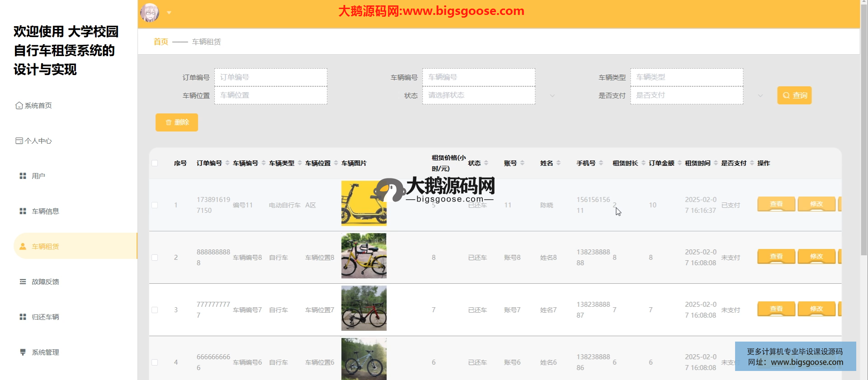The width and height of the screenshot is (868, 380).
Task: Toggle the select-all header checkbox
Action: [x=155, y=163]
